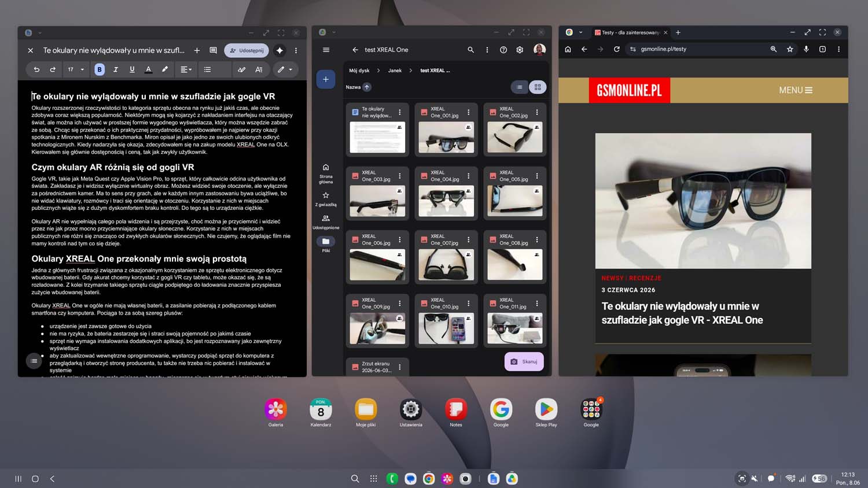Viewport: 868px width, 488px height.
Task: Open taskbar app drawer grid
Action: (373, 479)
